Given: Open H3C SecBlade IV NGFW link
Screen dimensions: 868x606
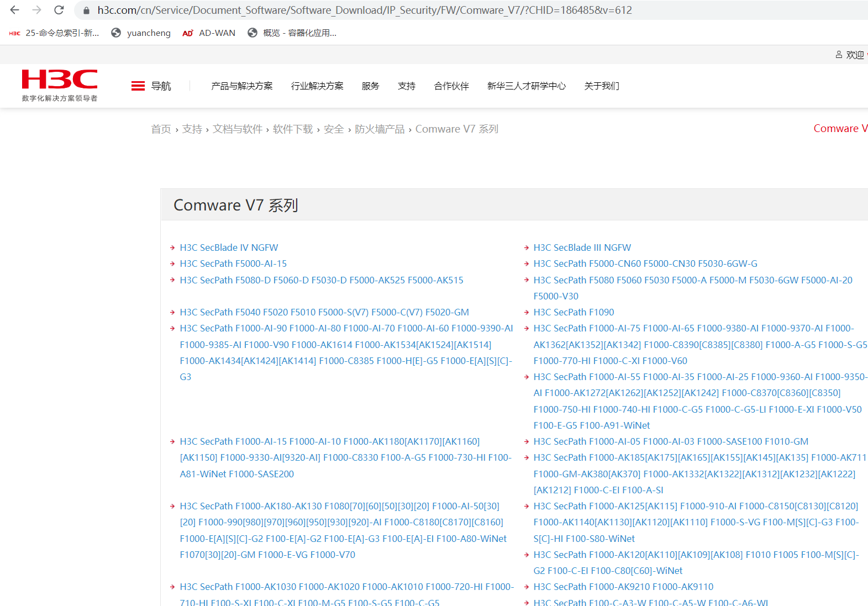Looking at the screenshot, I should pyautogui.click(x=229, y=247).
